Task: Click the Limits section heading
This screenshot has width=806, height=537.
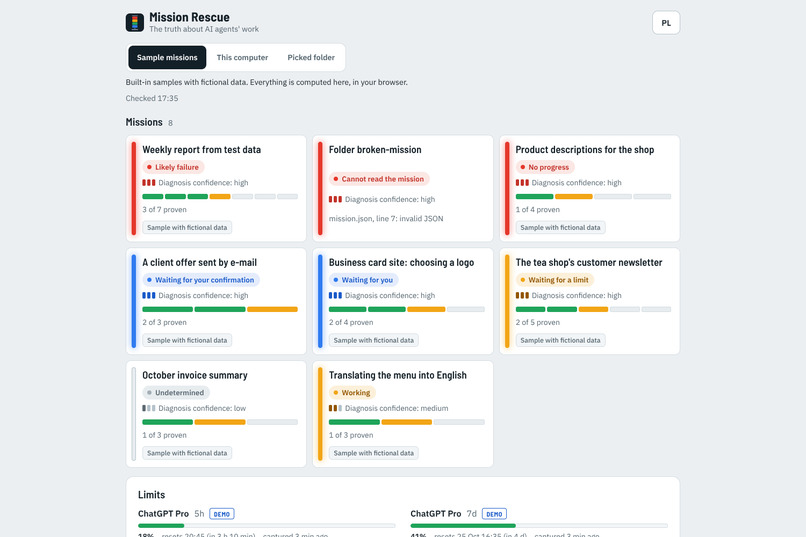Action: click(x=152, y=495)
